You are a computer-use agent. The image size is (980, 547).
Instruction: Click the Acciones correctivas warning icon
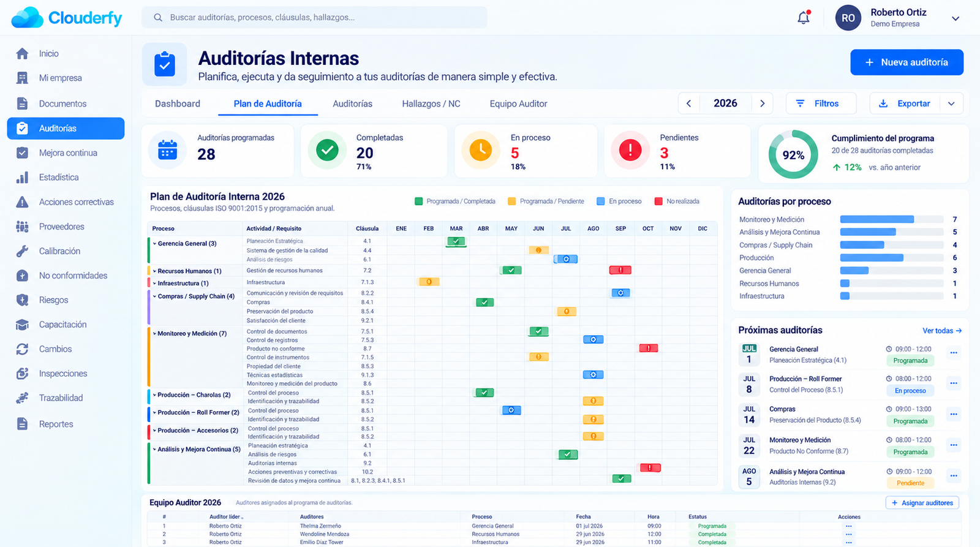pos(22,202)
